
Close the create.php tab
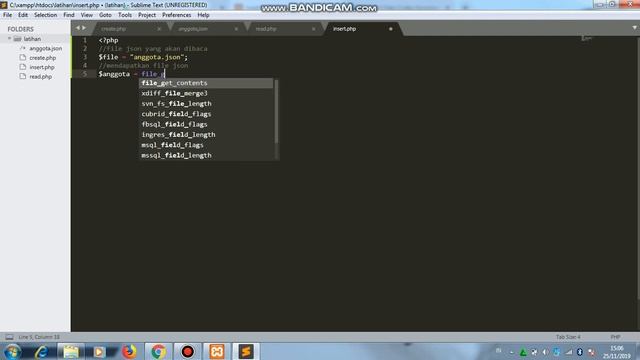click(x=159, y=29)
